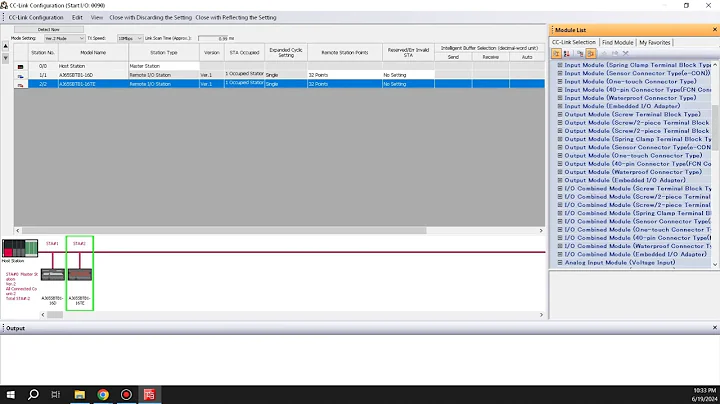
Task: Click the station table horizontal scrollbar thumb
Action: [x=224, y=230]
